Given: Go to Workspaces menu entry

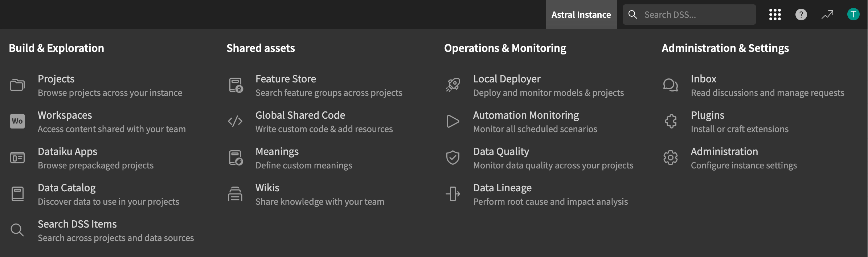Looking at the screenshot, I should point(65,115).
